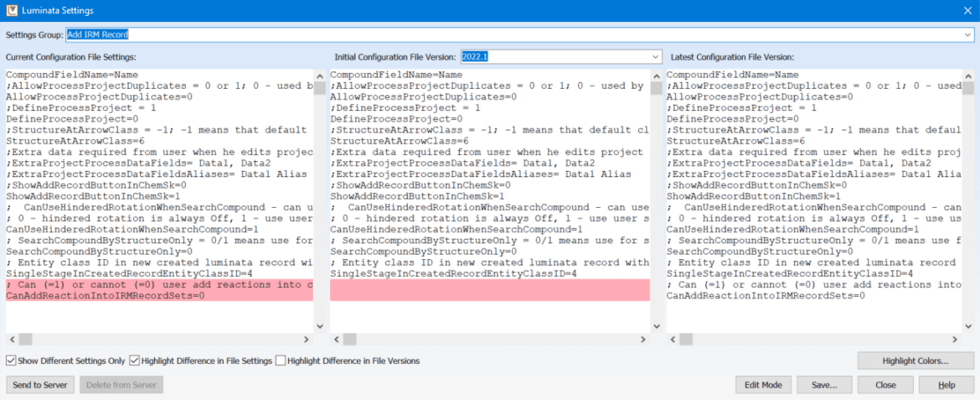Screen dimensions: 980x400
Task: Expand the Initial Configuration File Version dropdown
Action: click(654, 57)
